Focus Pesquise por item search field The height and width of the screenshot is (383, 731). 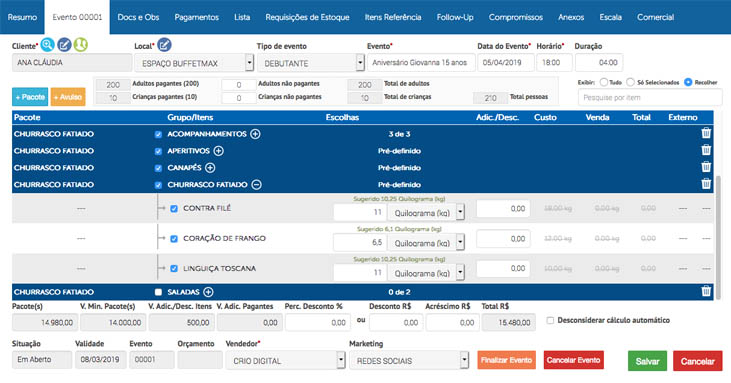click(650, 97)
